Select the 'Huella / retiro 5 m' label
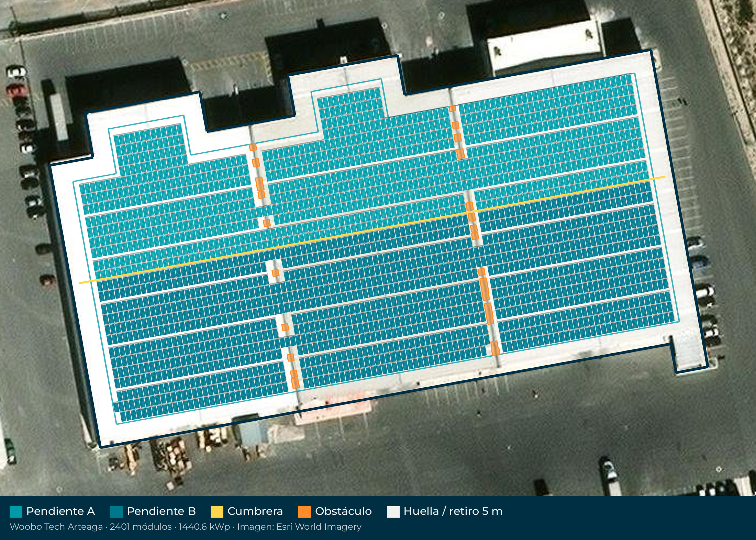The width and height of the screenshot is (756, 540). click(453, 511)
